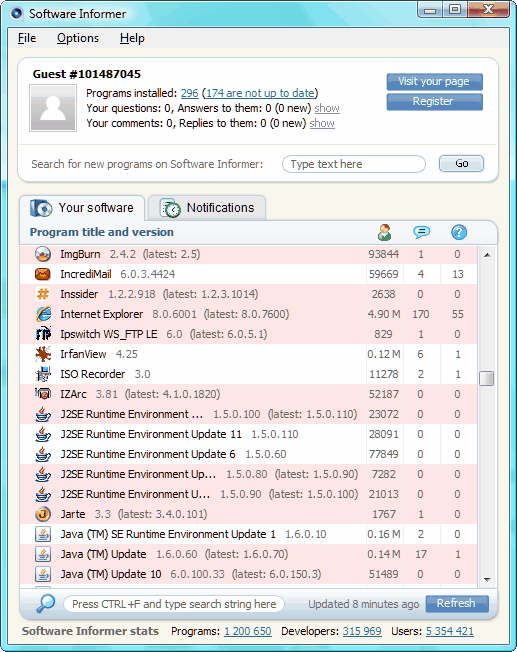This screenshot has width=517, height=652.
Task: Open the Developers 315 969 stats link
Action: tap(362, 631)
